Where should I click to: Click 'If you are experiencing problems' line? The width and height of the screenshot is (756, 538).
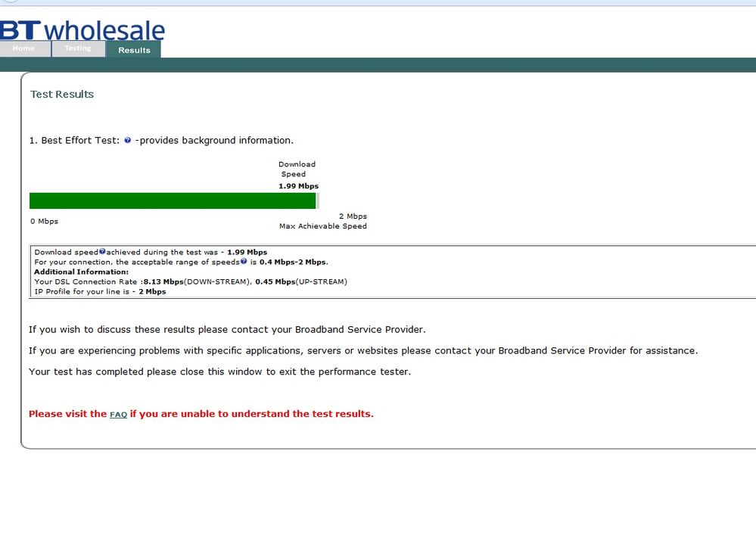[x=363, y=351]
